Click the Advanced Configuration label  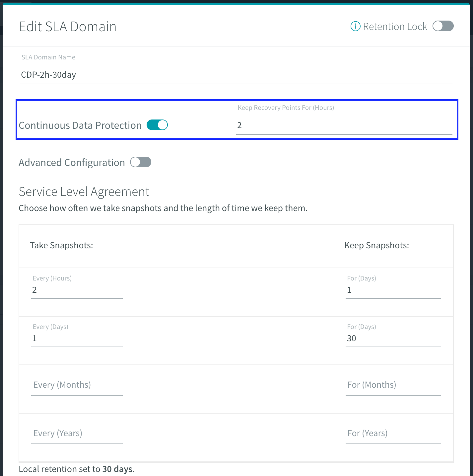(x=72, y=163)
